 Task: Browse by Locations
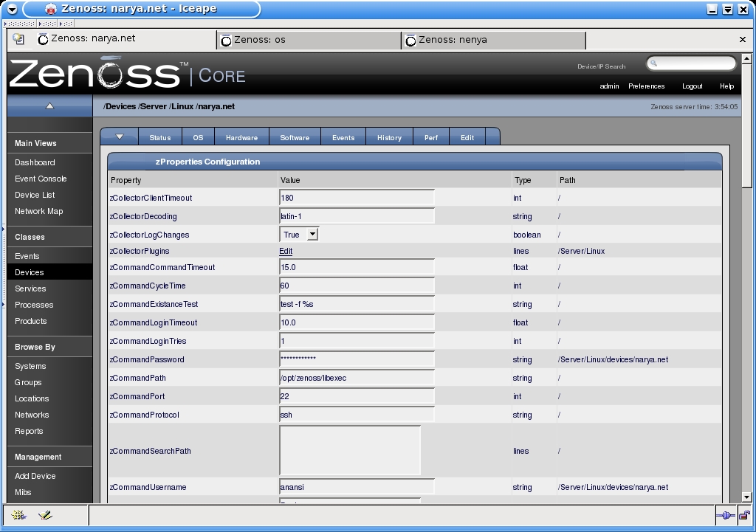(32, 398)
